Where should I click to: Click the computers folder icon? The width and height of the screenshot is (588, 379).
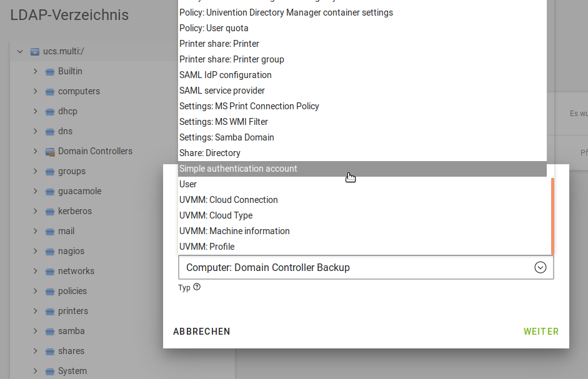point(50,91)
